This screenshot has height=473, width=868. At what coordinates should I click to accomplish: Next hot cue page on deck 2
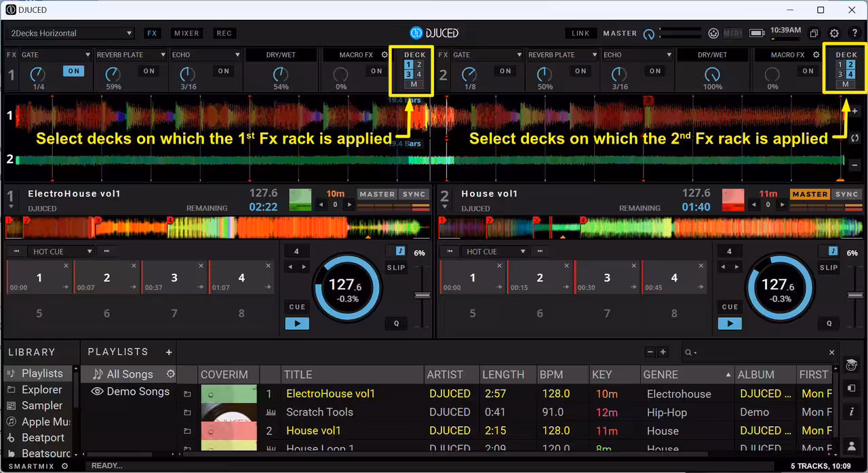tap(540, 251)
